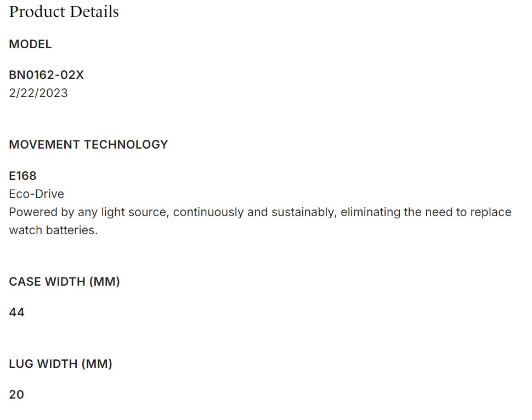Screen dimensions: 532x420
Task: Click the word "TECHNOLOGY" in the movement label
Action: pos(126,144)
